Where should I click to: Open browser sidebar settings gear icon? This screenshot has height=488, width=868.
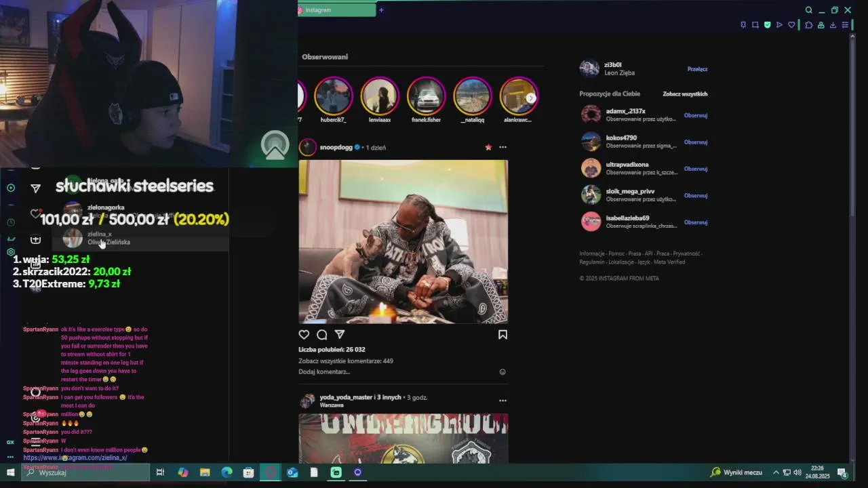pos(11,251)
